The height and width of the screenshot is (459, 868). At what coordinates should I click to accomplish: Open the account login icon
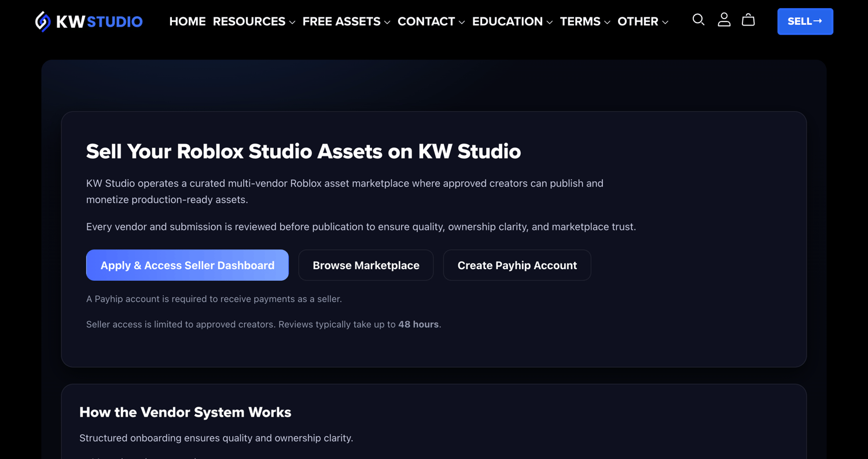(x=724, y=20)
